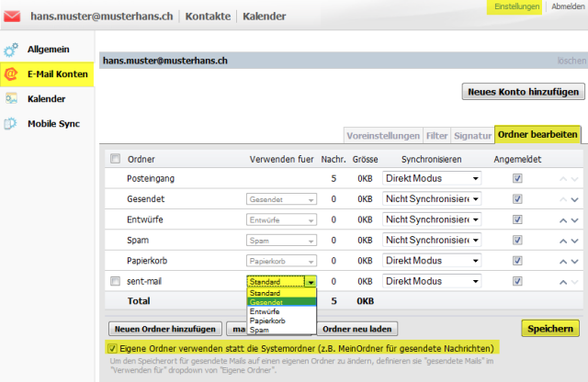This screenshot has height=382, width=588.
Task: Move Gesendet folder down with arrow
Action: [574, 199]
